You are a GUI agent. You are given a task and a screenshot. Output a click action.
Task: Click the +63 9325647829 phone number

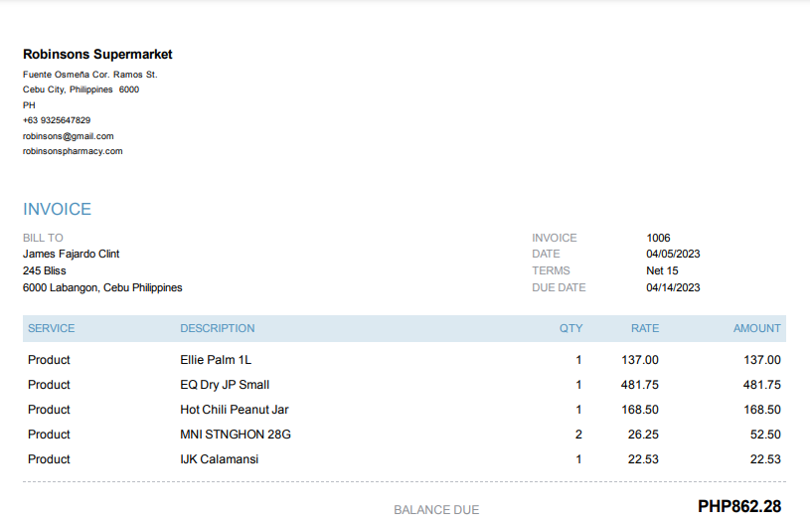tap(57, 120)
